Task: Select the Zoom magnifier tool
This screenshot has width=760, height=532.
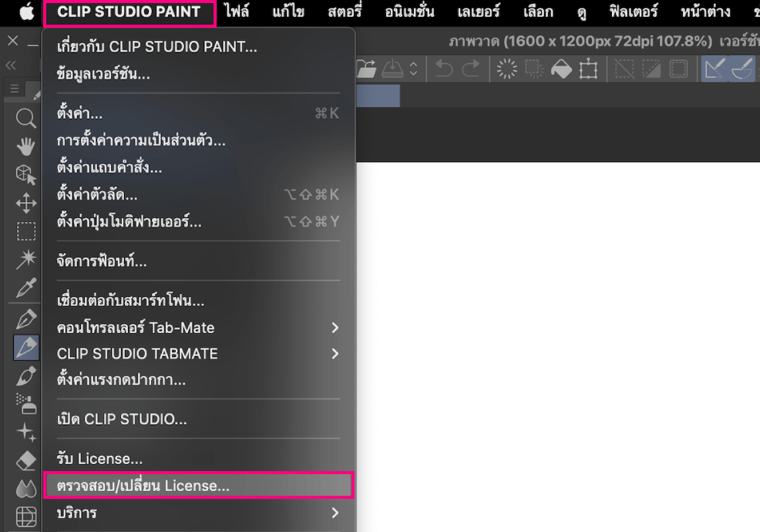Action: pyautogui.click(x=26, y=118)
